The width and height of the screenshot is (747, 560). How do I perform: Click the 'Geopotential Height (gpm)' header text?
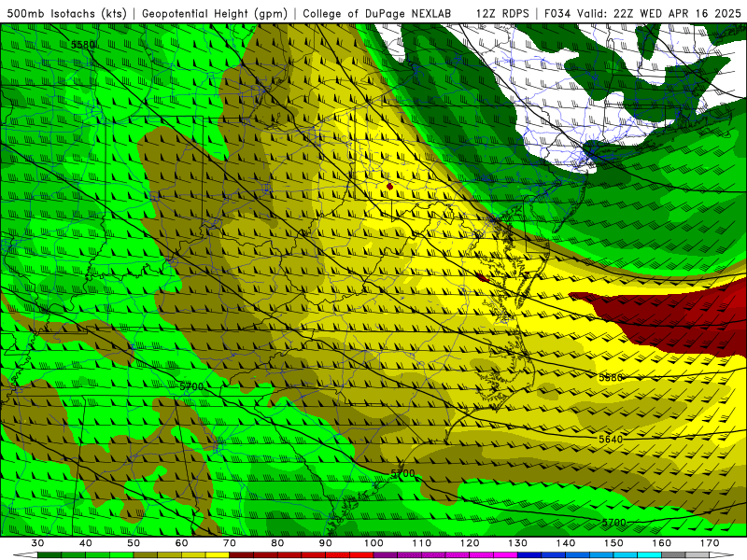point(215,14)
